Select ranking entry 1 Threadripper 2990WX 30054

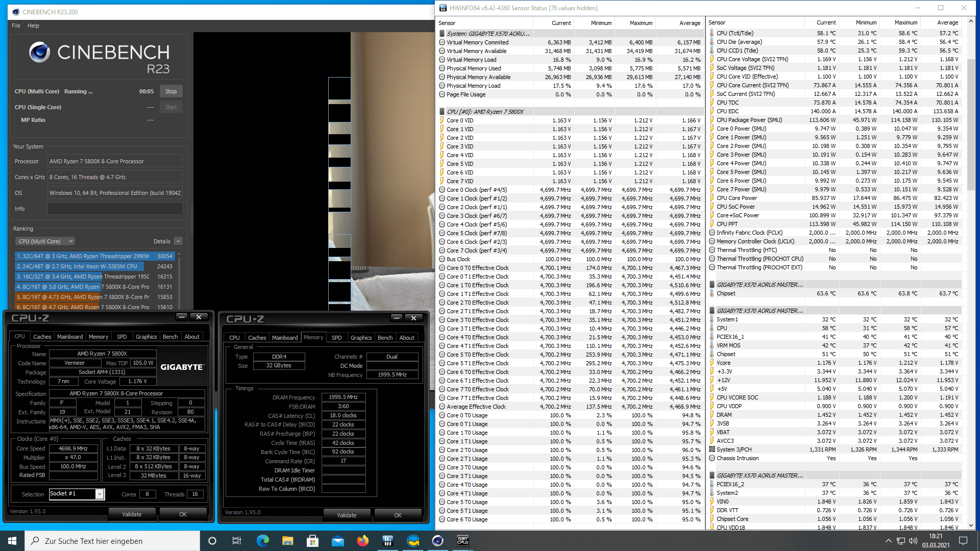(x=94, y=256)
